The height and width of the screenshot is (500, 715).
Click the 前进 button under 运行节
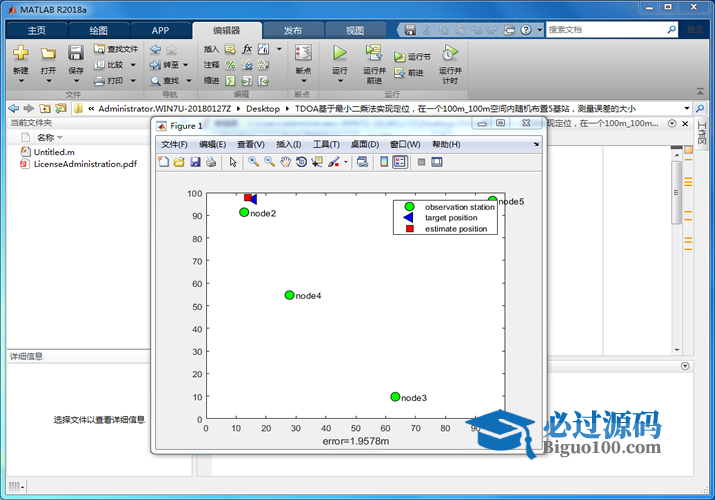coord(409,72)
